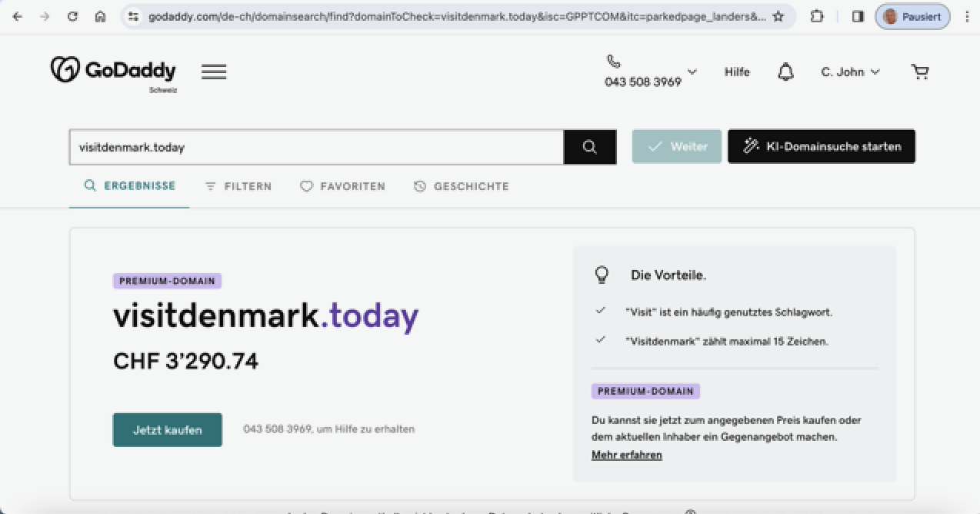The image size is (980, 514).
Task: Expand C. John account menu
Action: click(850, 72)
